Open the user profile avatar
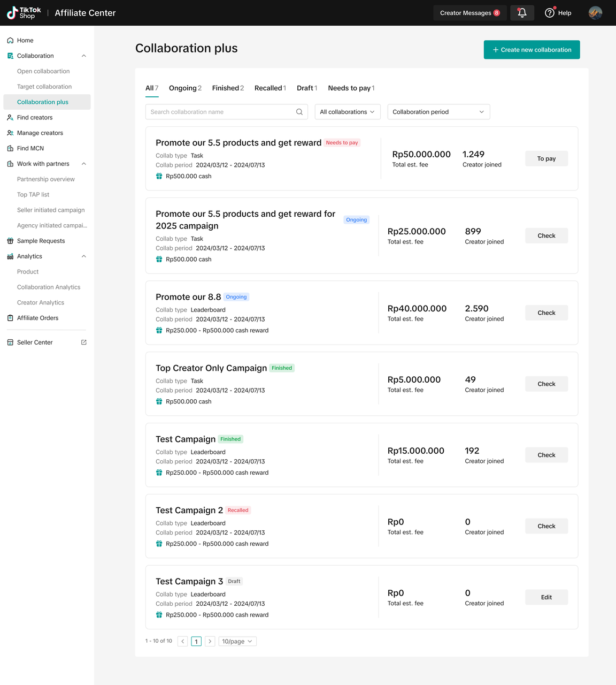The image size is (616, 685). pos(595,13)
